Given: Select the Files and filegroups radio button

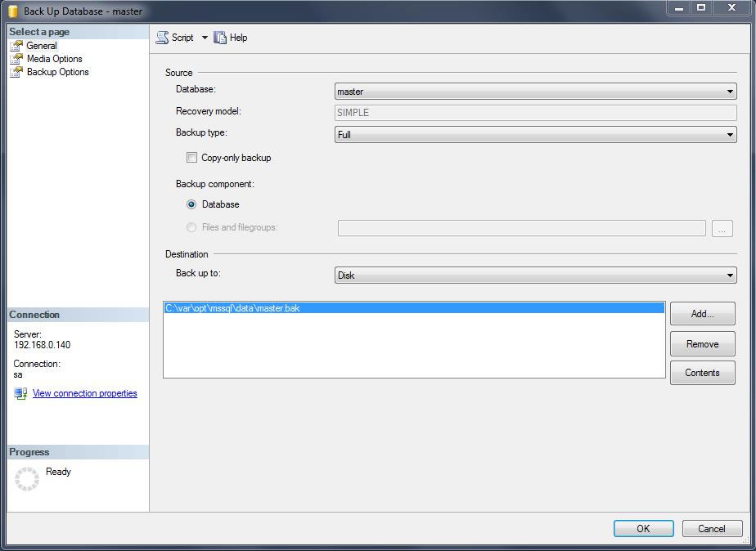Looking at the screenshot, I should pyautogui.click(x=191, y=227).
